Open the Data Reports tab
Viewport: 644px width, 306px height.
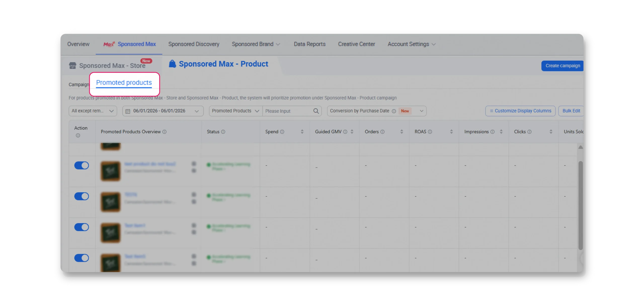coord(309,44)
